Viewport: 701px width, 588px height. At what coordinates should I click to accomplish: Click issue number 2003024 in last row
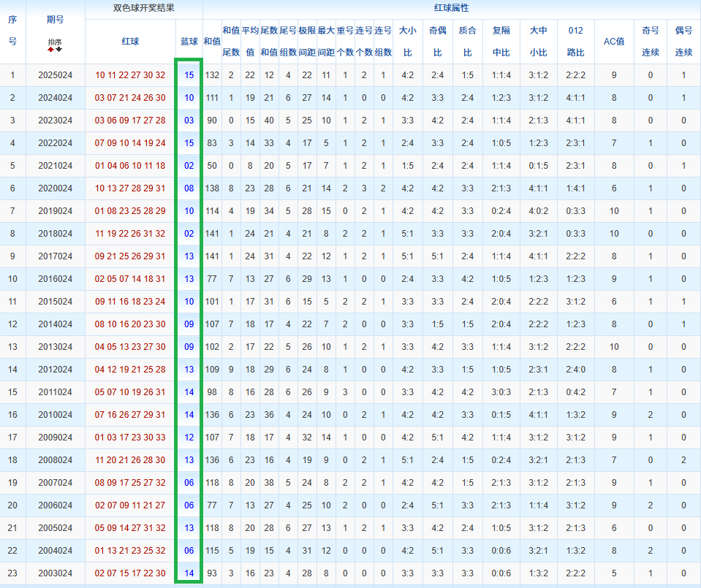55,573
